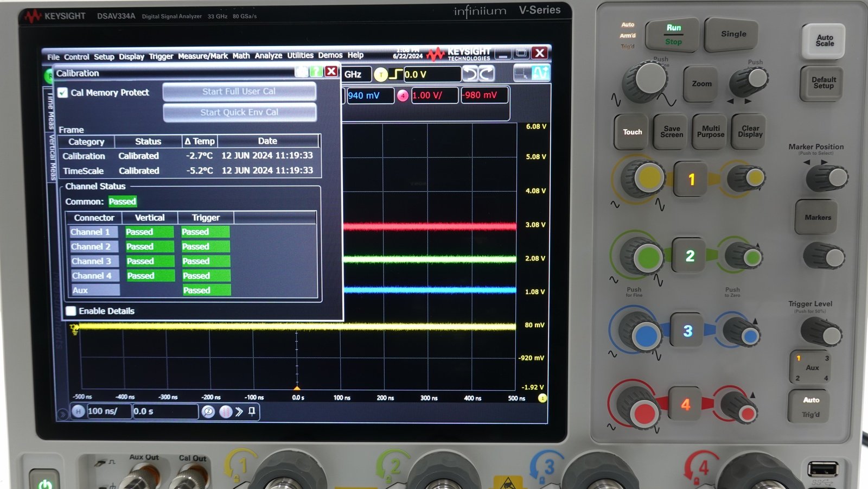Screen dimensions: 868x489
Task: Click the channel 1 marker below voltage scale
Action: (x=542, y=398)
